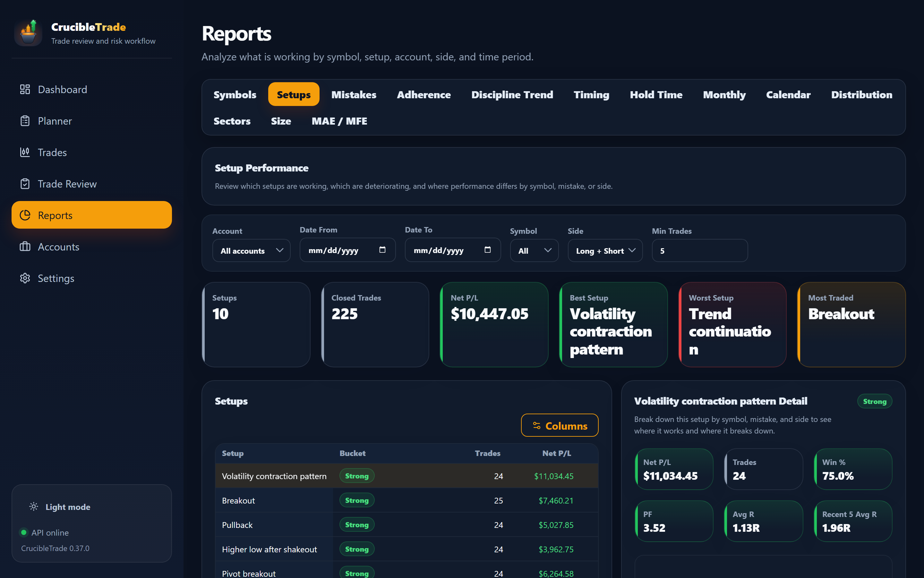
Task: Click the Net P/L $10,447.05 card
Action: click(494, 325)
